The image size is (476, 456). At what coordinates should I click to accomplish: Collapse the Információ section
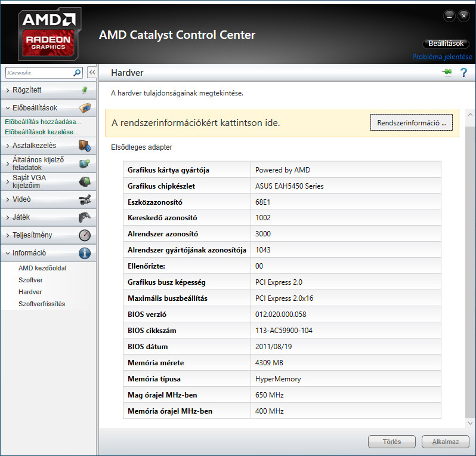48,253
